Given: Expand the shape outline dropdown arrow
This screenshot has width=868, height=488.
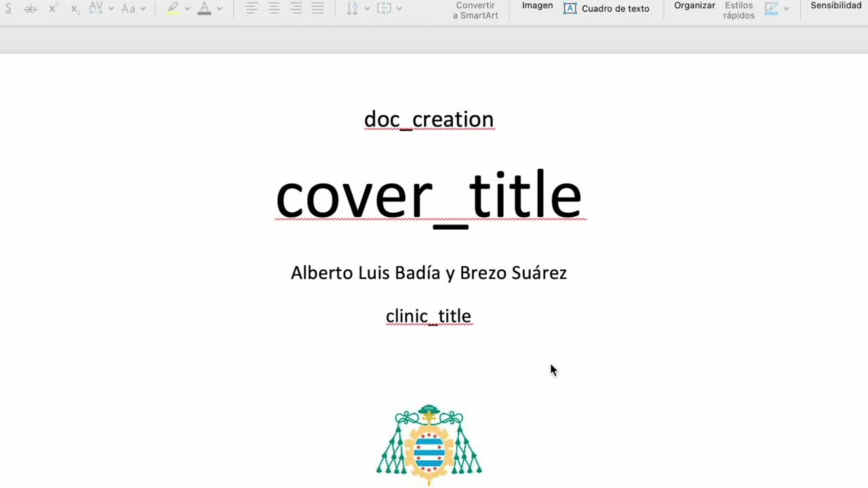Looking at the screenshot, I should (x=786, y=9).
